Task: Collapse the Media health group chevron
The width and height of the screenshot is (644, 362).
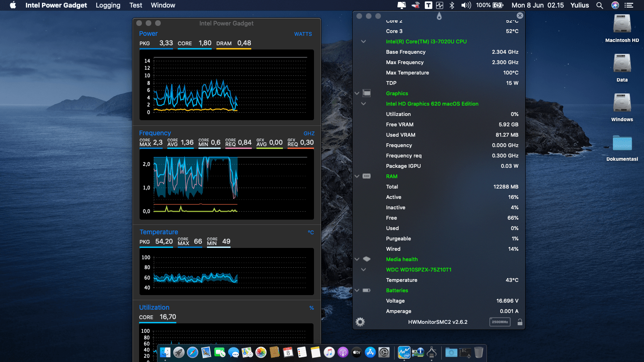Action: tap(357, 259)
